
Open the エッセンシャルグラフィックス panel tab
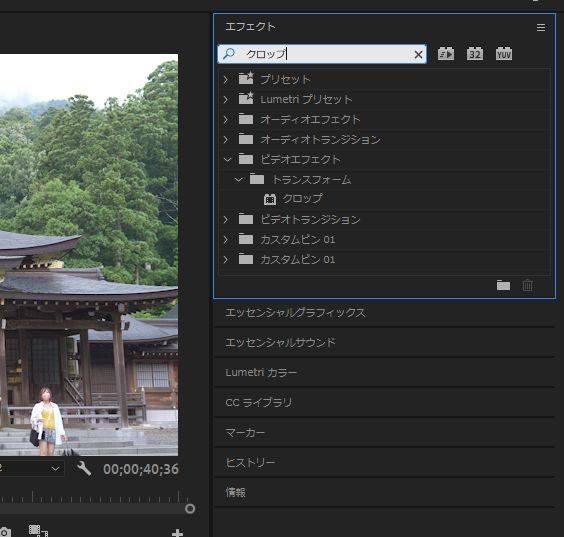pos(295,313)
